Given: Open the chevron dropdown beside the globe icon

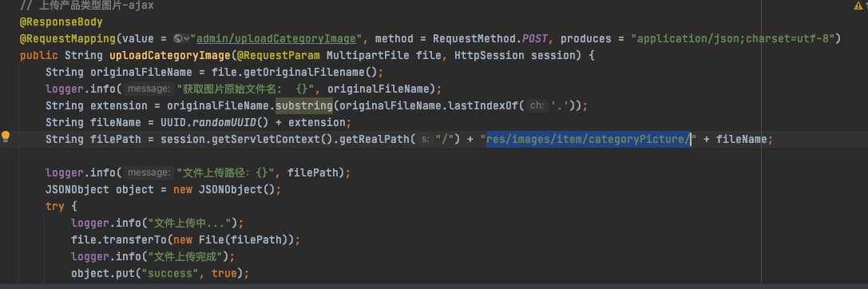Looking at the screenshot, I should point(187,39).
